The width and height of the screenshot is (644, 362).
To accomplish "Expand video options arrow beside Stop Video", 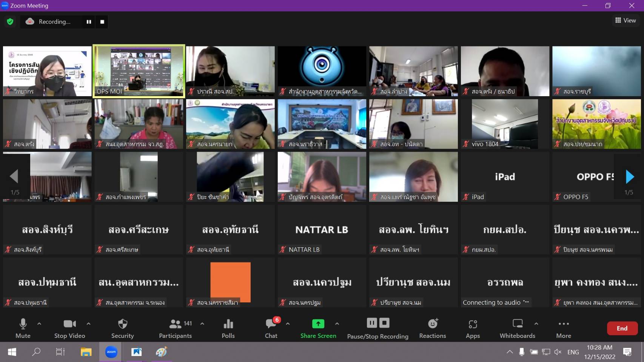I will tap(88, 324).
